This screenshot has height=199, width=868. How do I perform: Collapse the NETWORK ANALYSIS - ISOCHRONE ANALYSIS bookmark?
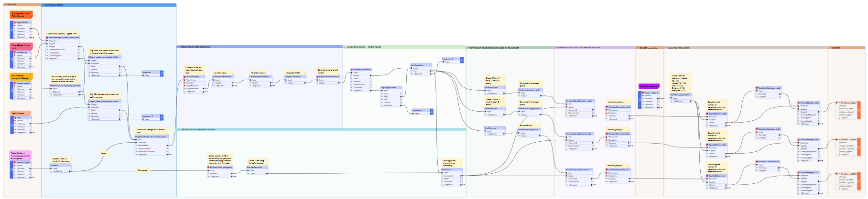pos(556,48)
